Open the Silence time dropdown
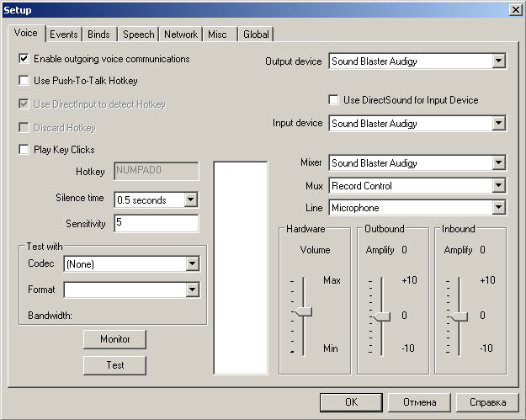526x420 pixels. [190, 200]
